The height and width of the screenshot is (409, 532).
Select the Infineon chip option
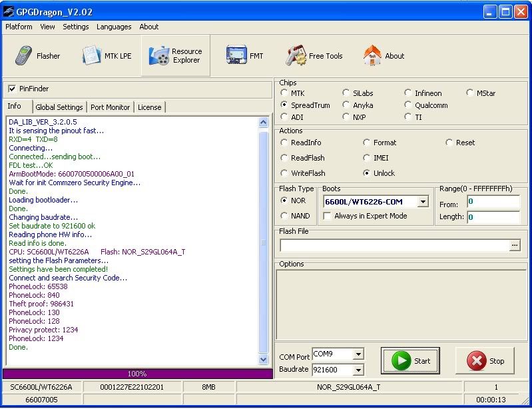click(407, 93)
